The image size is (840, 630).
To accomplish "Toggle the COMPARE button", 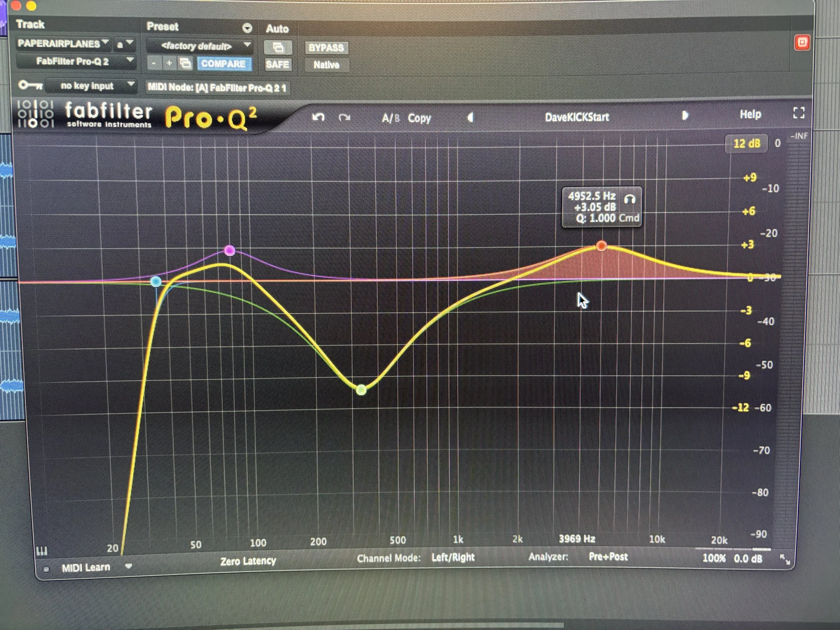I will click(223, 64).
